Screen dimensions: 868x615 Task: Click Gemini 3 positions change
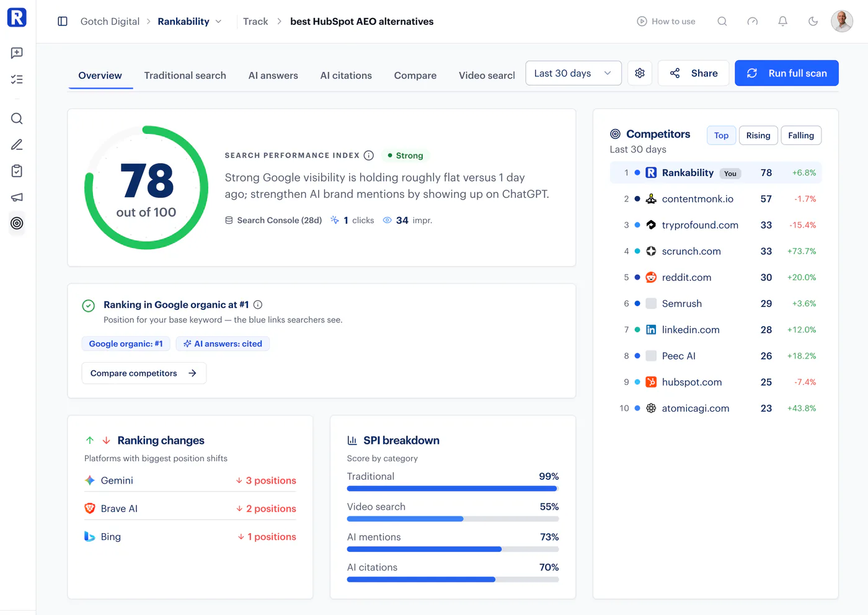pyautogui.click(x=266, y=480)
